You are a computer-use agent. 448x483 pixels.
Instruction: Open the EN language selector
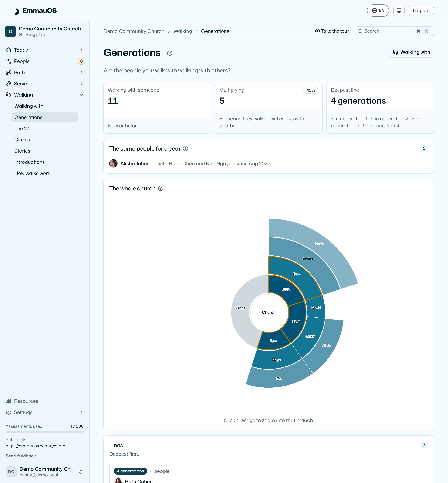point(378,11)
